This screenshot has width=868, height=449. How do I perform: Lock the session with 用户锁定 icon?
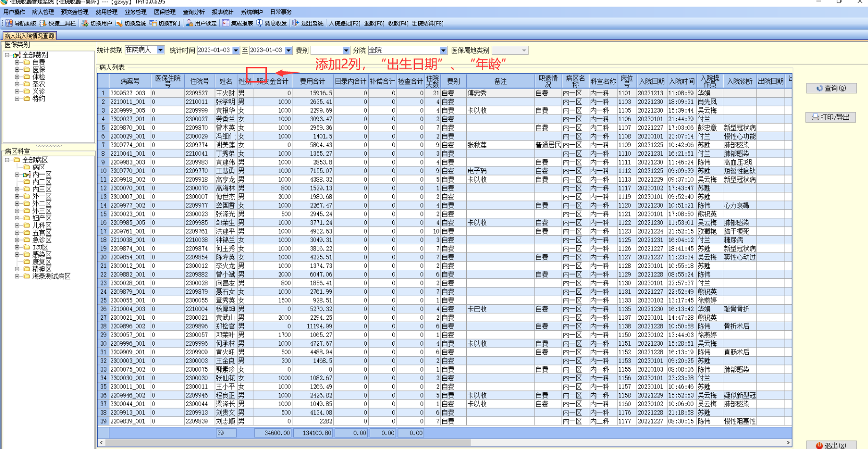(190, 23)
